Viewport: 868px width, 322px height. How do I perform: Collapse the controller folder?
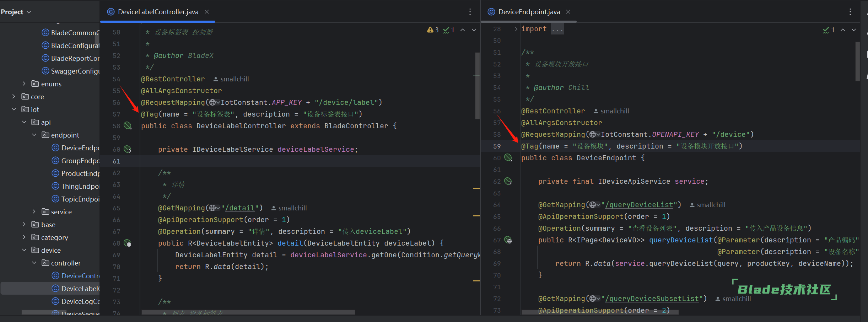tap(34, 263)
